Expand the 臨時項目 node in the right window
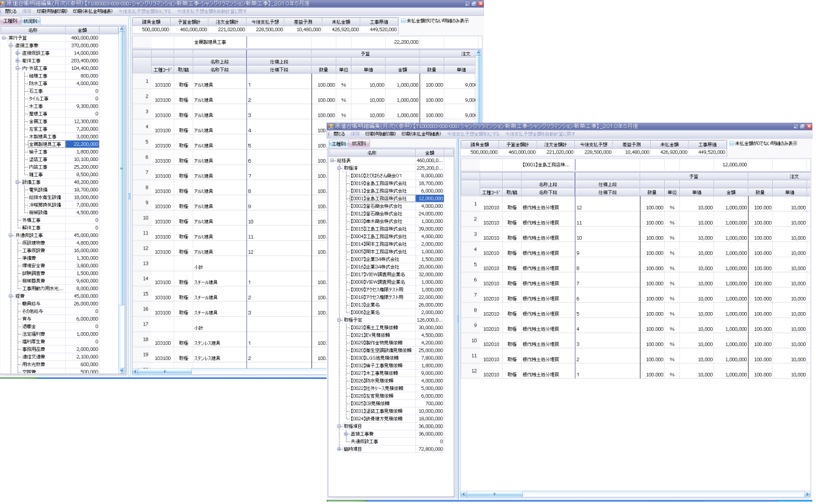Viewport: 816px width, 504px height. tap(339, 449)
